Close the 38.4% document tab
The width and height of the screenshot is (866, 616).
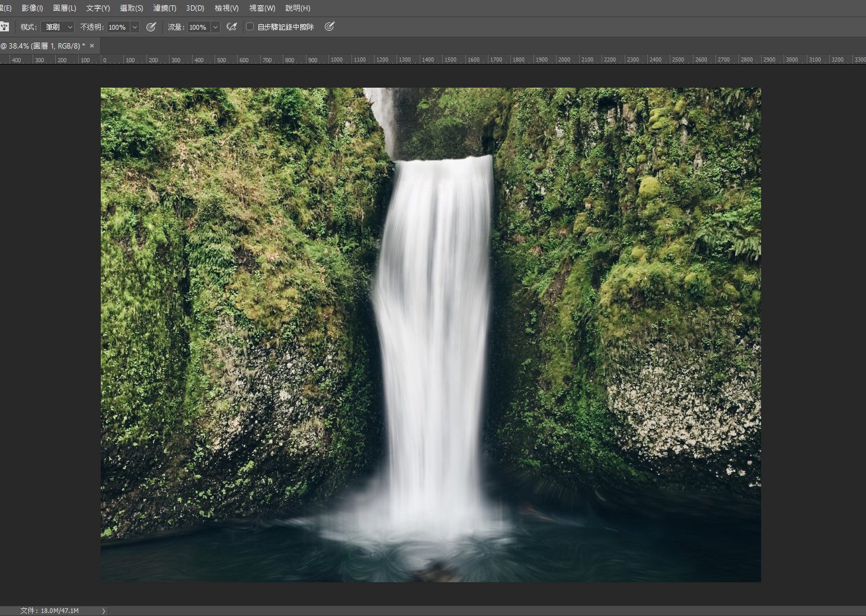click(92, 46)
